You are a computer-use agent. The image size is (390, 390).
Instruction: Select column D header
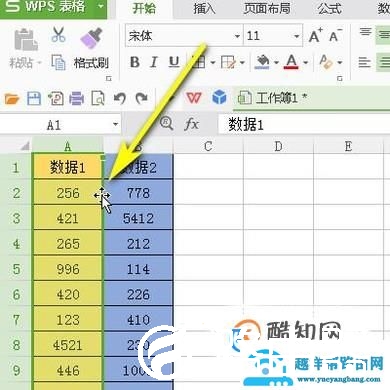coord(278,146)
